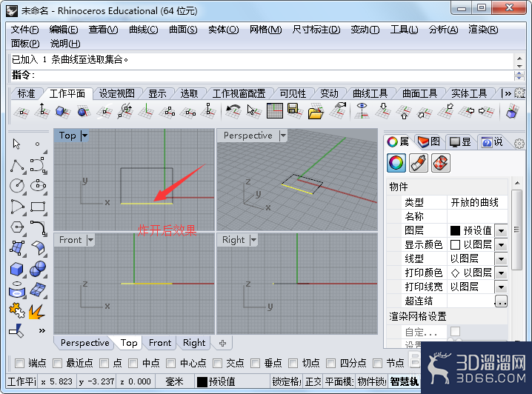Click the texture mapping icon
Image resolution: width=532 pixels, height=394 pixels.
tap(441, 163)
